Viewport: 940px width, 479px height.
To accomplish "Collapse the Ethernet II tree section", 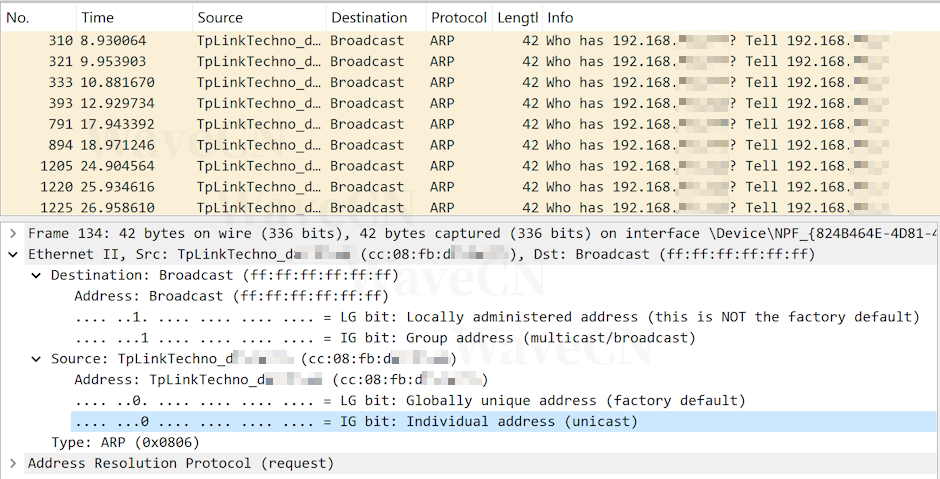I will (12, 254).
